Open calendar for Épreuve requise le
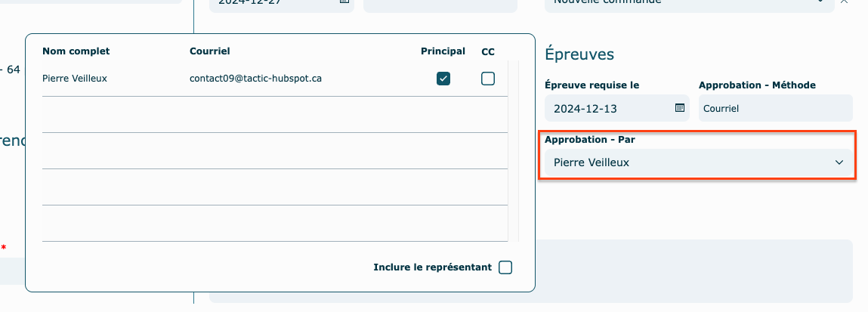Viewport: 868px width, 312px height. tap(679, 108)
